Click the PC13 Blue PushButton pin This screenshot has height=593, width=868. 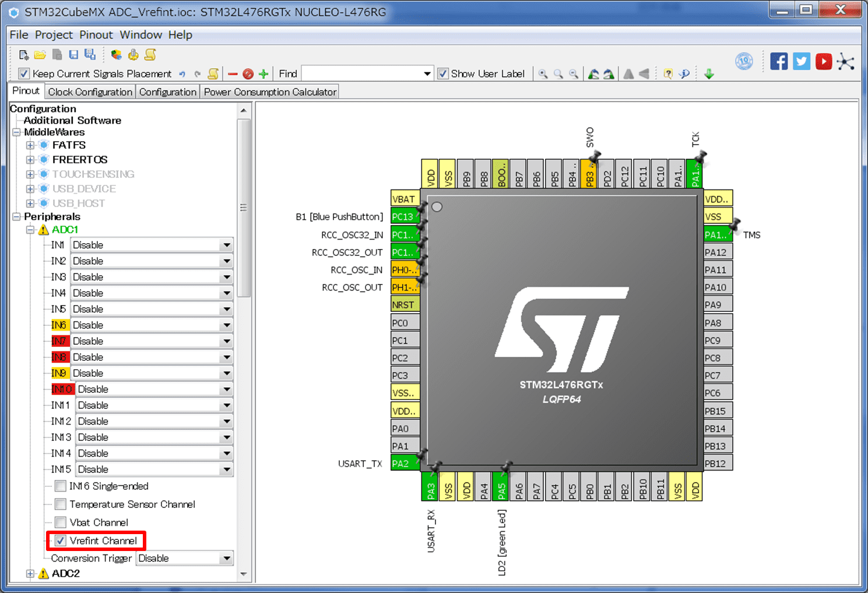[x=404, y=217]
